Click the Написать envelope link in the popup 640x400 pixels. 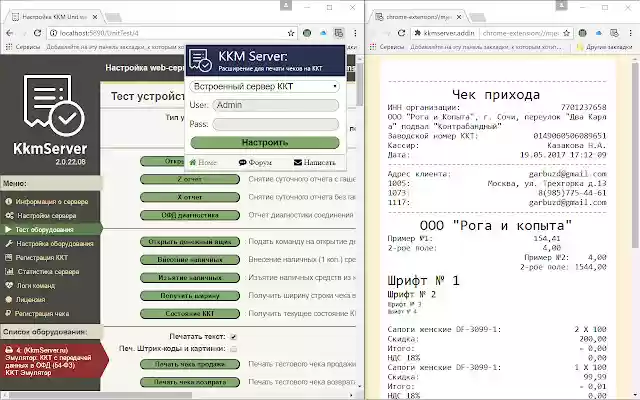(314, 162)
